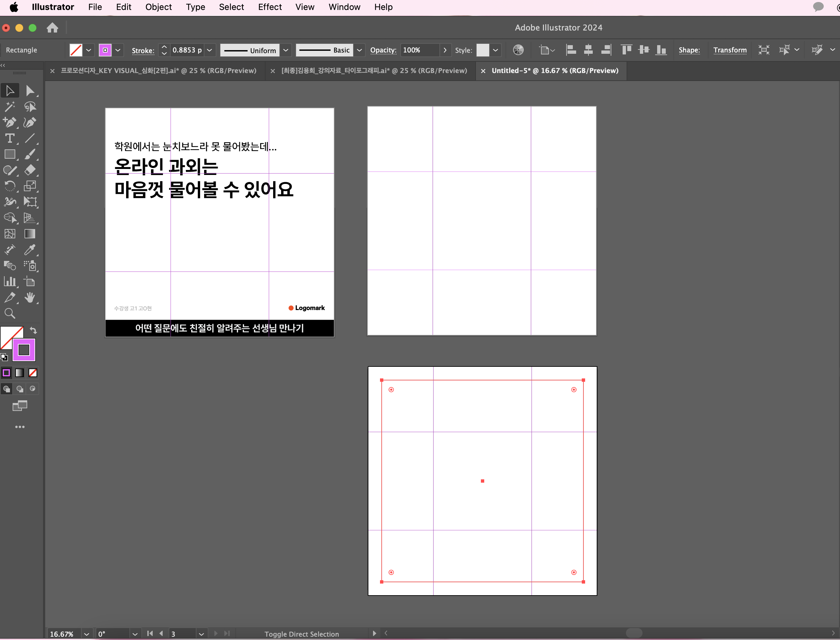The height and width of the screenshot is (640, 840).
Task: Pick the Eyedropper tool
Action: (x=30, y=250)
